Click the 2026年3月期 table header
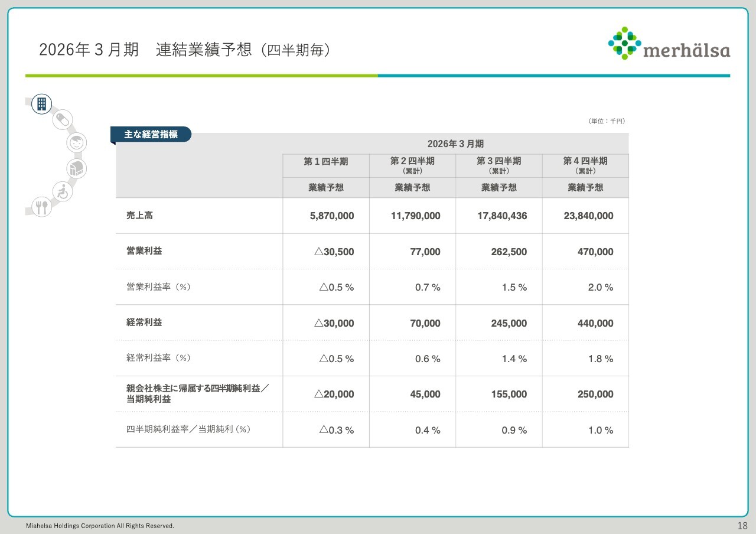Viewport: 756px width, 534px height. click(455, 144)
